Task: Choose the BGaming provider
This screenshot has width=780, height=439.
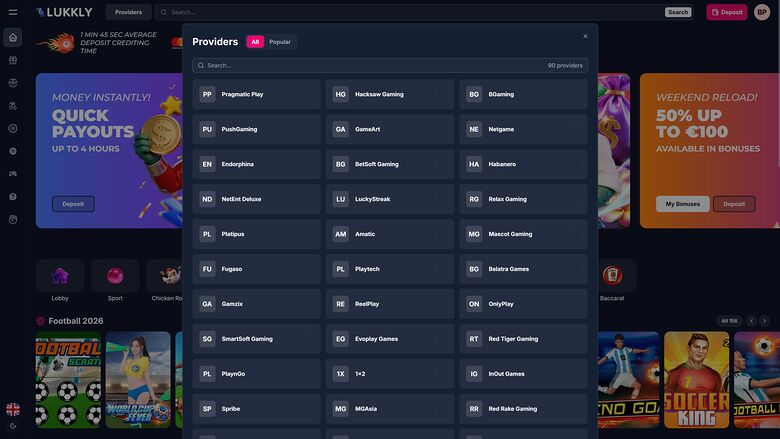Action: point(523,94)
